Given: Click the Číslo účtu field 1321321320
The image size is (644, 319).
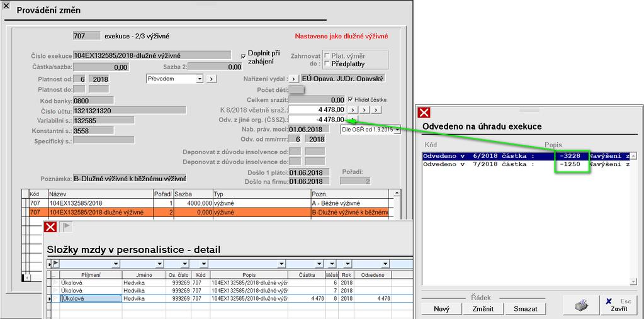Looking at the screenshot, I should 130,110.
